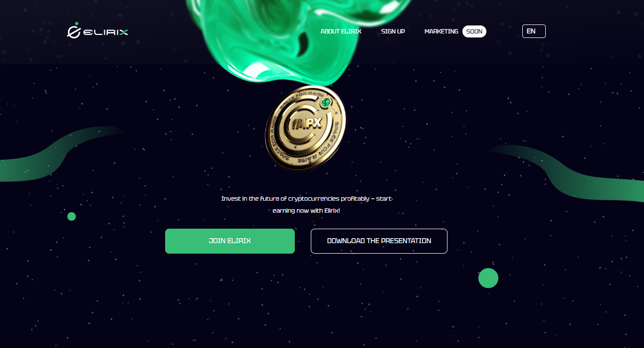
Task: Click the Elirix swirl logo emblem
Action: coord(74,30)
